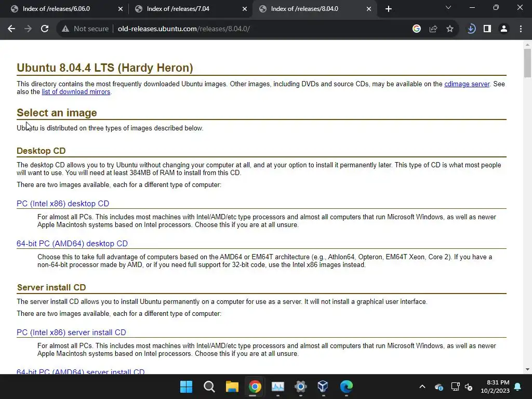Open the Chrome profile avatar menu
This screenshot has width=532, height=399.
[504, 29]
